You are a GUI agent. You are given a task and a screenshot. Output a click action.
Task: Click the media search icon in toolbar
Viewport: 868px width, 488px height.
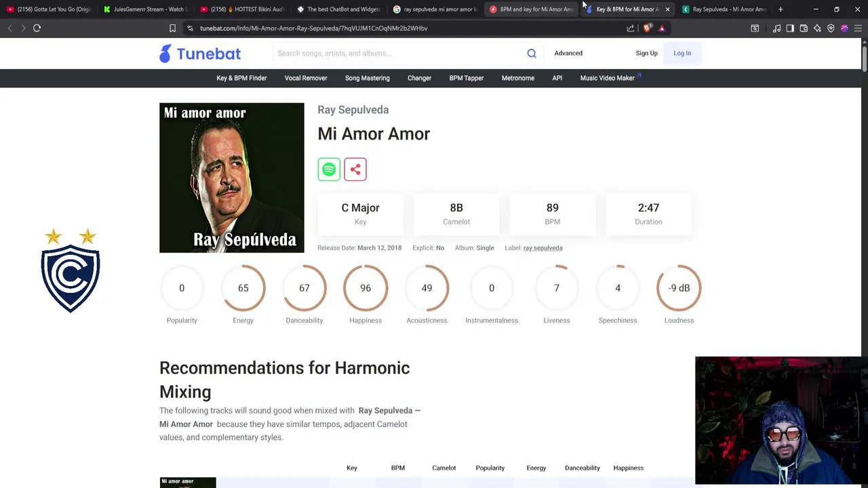click(755, 28)
